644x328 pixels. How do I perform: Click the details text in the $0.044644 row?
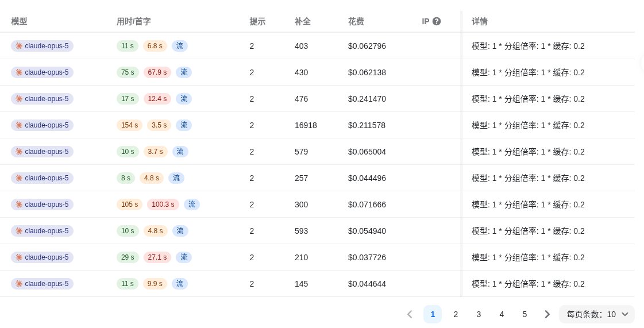click(528, 284)
